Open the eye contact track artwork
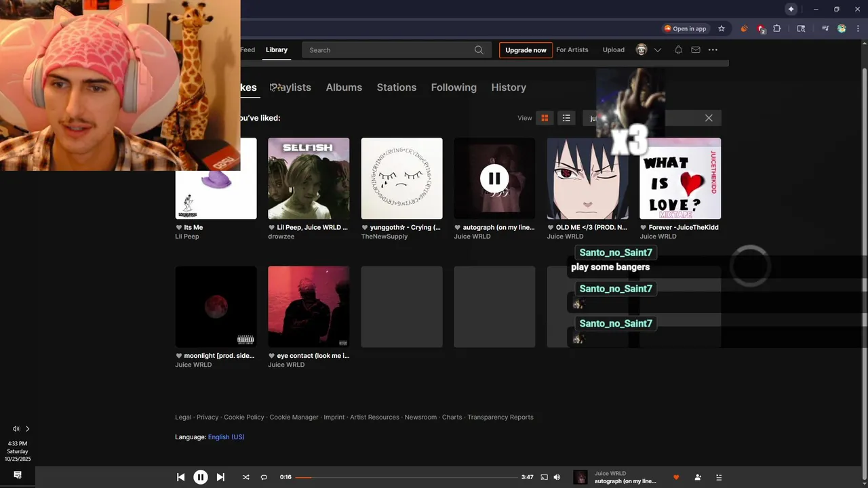This screenshot has height=488, width=868. 309,306
